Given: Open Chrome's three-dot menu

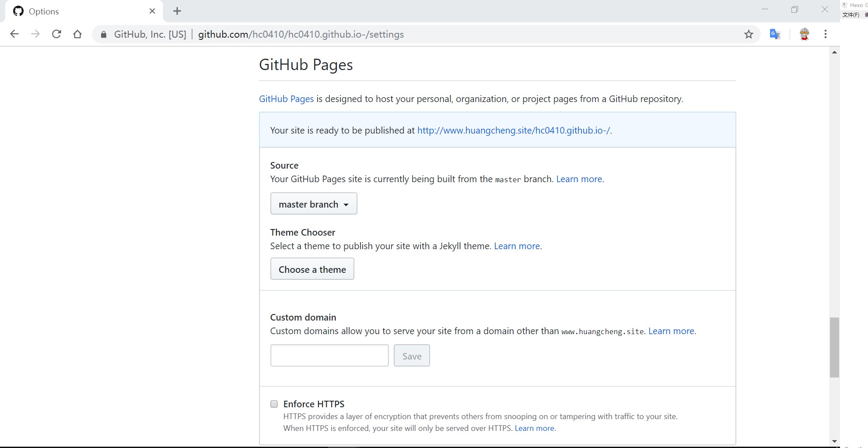Looking at the screenshot, I should [825, 34].
